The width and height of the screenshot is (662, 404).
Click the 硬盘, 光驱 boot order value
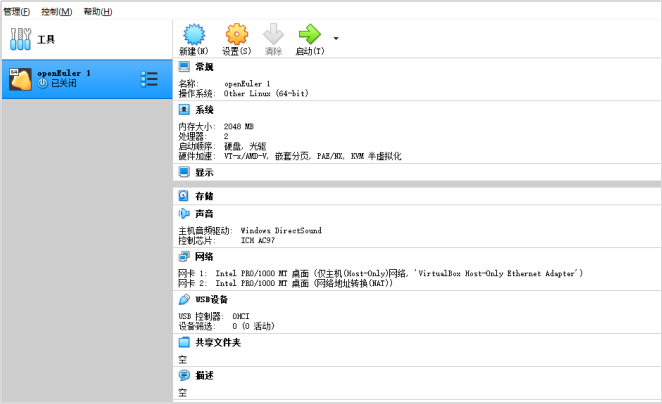245,146
